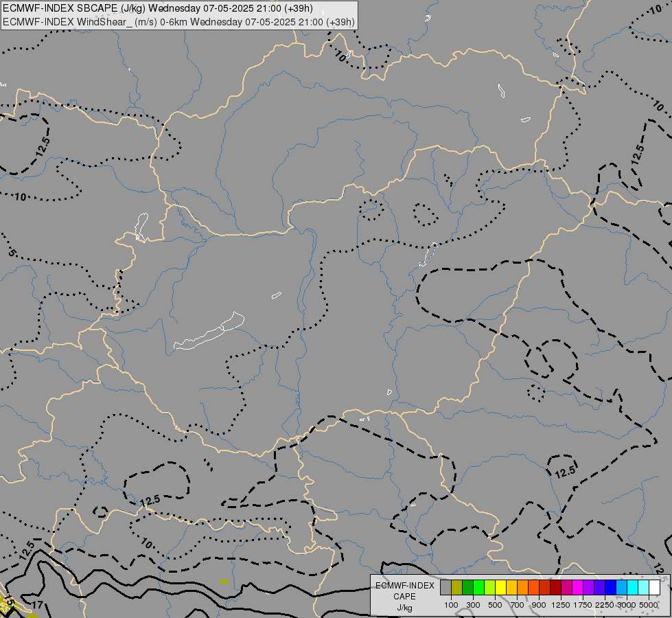Click the CAPE legend label
This screenshot has height=618, width=672.
[x=404, y=597]
